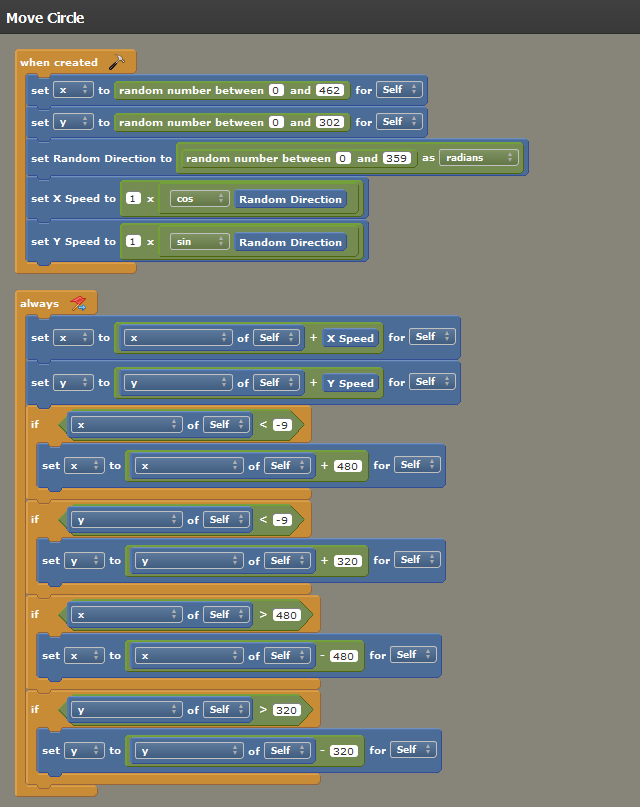Open the radians unit dropdown
This screenshot has height=807, width=640.
[x=479, y=157]
